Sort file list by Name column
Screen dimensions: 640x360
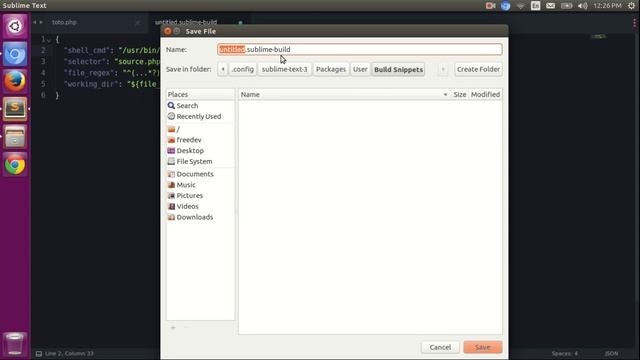344,94
